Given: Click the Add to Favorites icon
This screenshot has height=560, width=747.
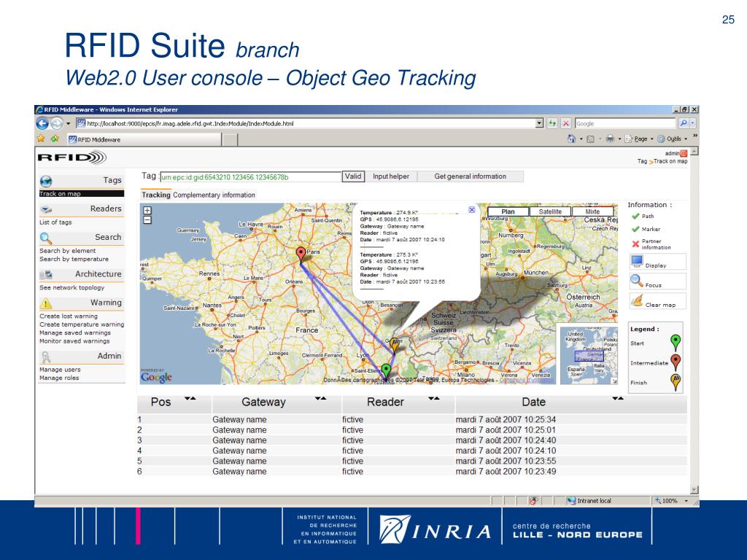Looking at the screenshot, I should click(x=55, y=139).
